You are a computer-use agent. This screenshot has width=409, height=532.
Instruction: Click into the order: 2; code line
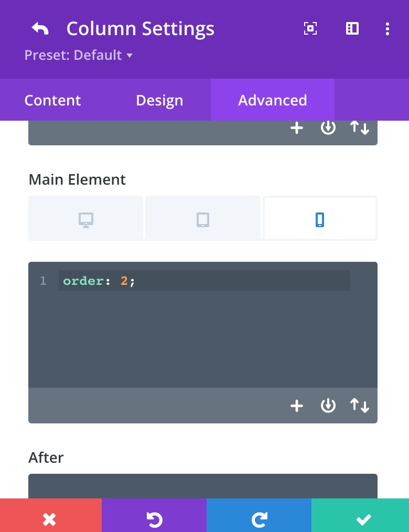coord(204,281)
